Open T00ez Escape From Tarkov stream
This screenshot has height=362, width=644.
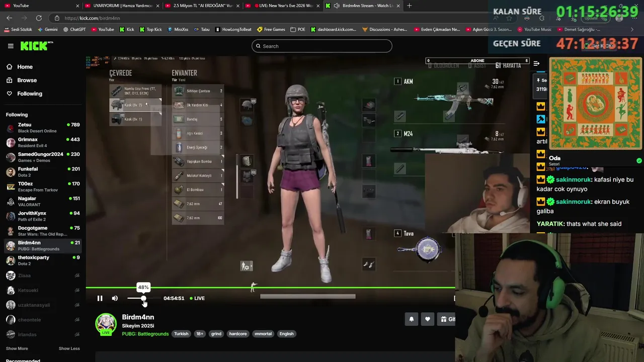tap(43, 187)
